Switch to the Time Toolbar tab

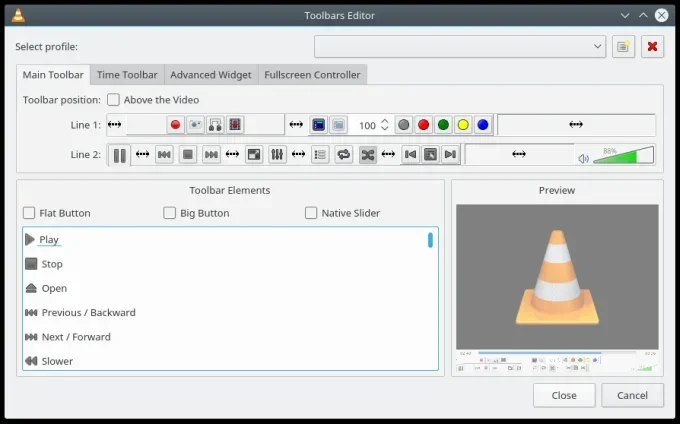tap(127, 75)
